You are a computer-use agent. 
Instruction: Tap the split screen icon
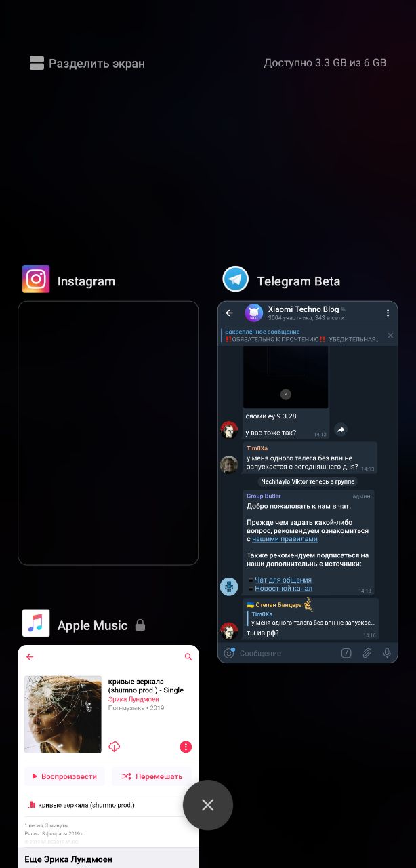point(37,63)
